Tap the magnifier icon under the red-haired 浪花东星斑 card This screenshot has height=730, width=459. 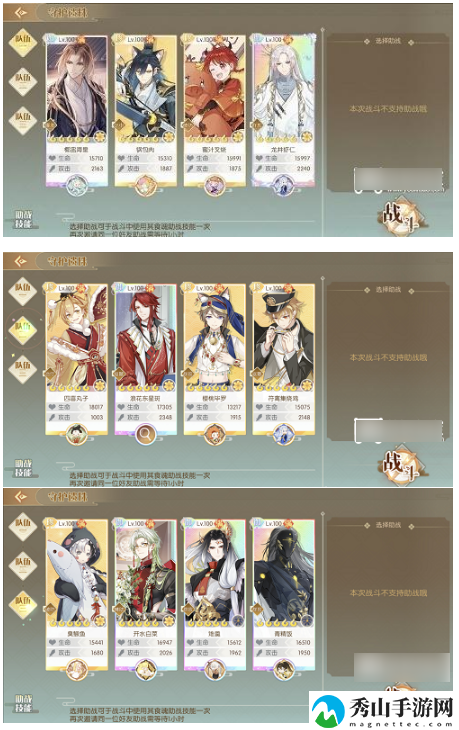(145, 434)
